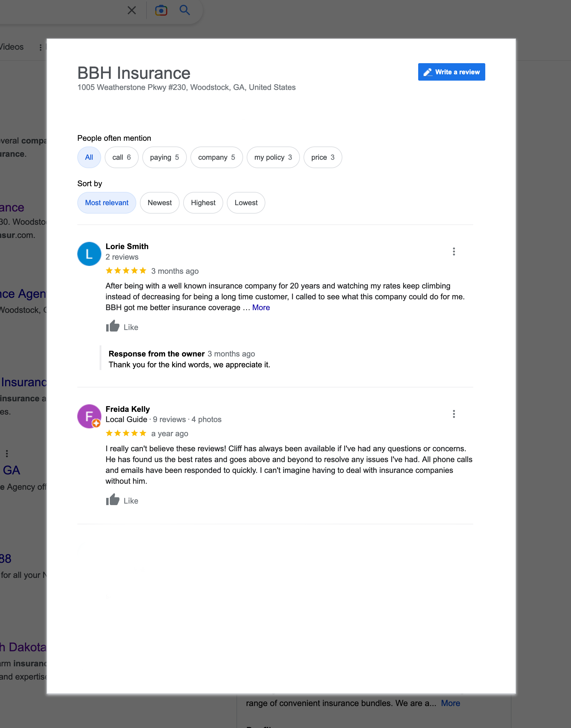Like Freida Kelly's review with thumbs up
This screenshot has width=571, height=728.
click(x=122, y=500)
